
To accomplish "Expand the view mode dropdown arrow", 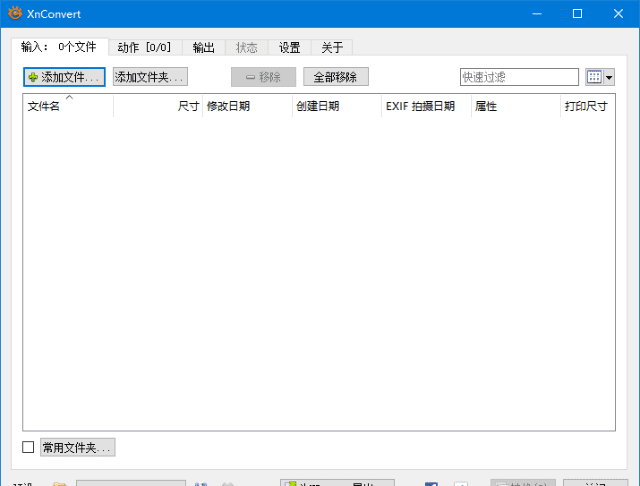I will pos(609,77).
